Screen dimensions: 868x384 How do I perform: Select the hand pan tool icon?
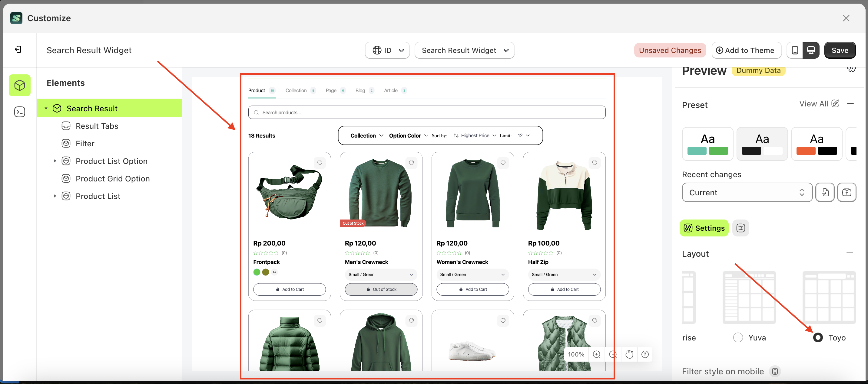click(x=629, y=354)
